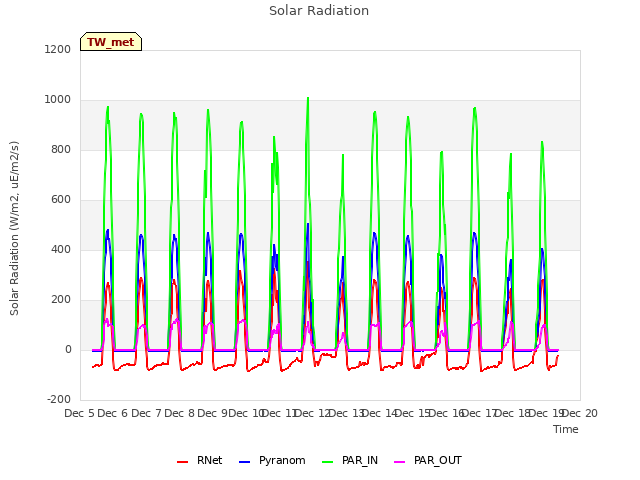The height and width of the screenshot is (480, 640).
Task: Click the Time x-axis title
Action: click(x=566, y=429)
